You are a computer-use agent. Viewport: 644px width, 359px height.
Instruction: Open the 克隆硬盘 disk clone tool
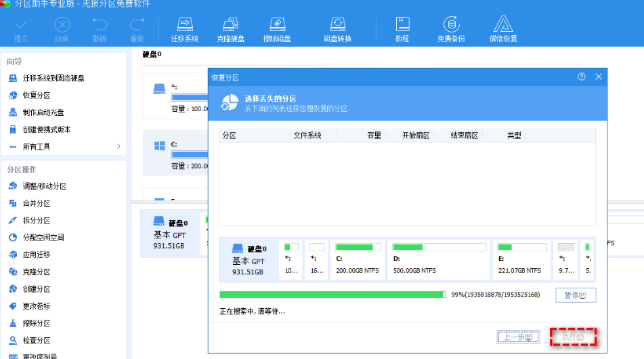click(x=231, y=29)
